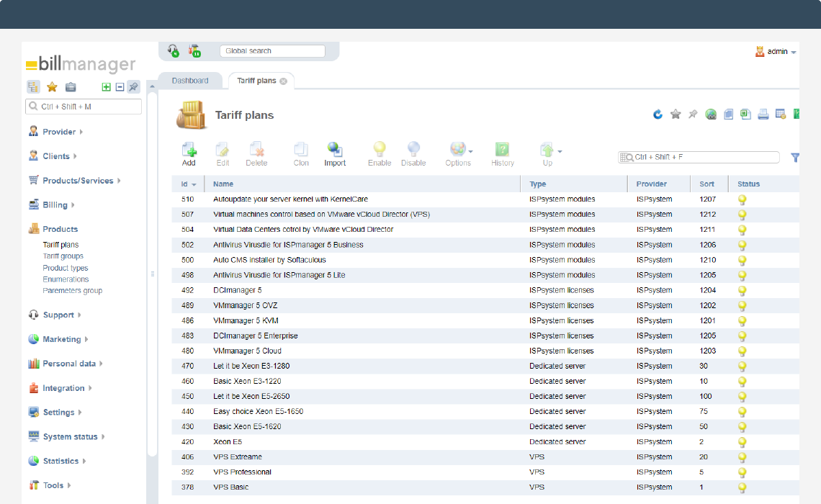Viewport: 821px width, 504px height.
Task: Focus the Global search field
Action: coord(272,51)
